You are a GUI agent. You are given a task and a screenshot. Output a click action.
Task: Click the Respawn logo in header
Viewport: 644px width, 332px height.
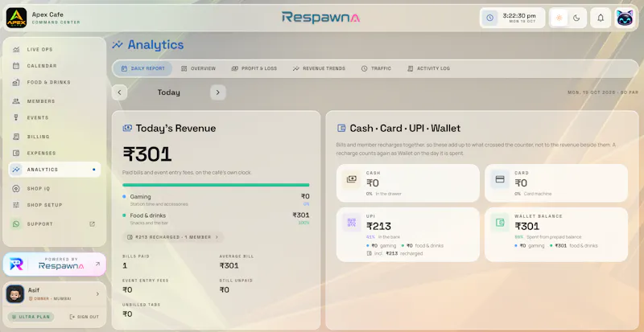[320, 17]
